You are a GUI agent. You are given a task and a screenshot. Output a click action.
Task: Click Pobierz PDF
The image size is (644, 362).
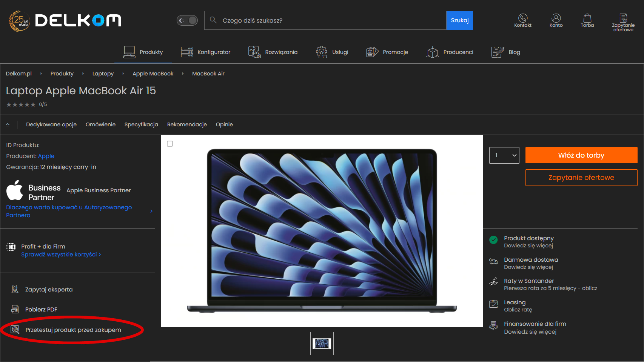(x=41, y=310)
